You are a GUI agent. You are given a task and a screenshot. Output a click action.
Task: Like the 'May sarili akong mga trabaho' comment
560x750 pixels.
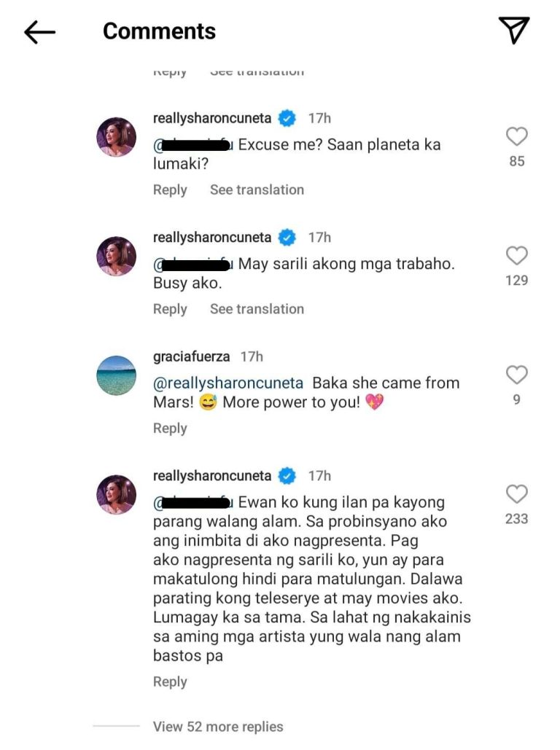(x=516, y=255)
